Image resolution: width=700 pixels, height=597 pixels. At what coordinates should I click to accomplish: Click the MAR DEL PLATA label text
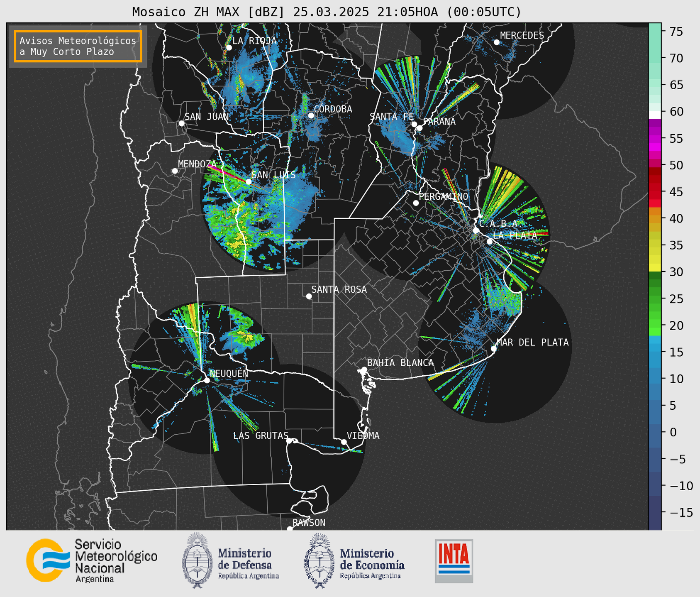(532, 343)
